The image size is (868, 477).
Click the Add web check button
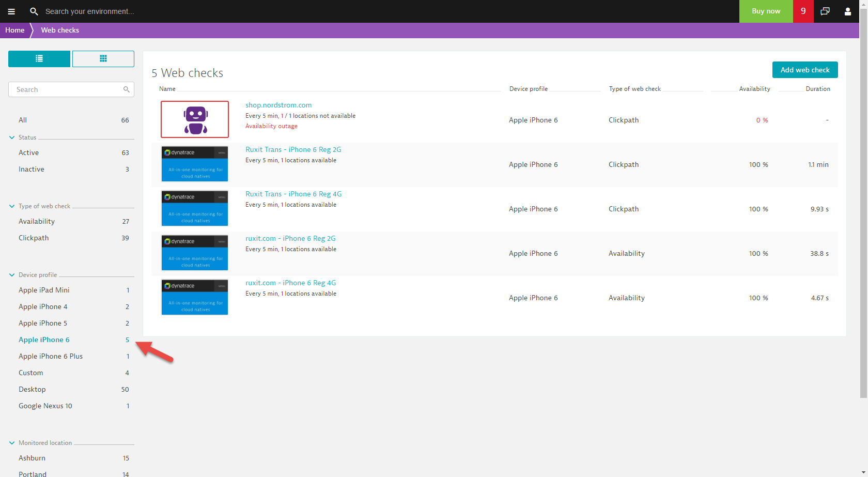(x=805, y=70)
